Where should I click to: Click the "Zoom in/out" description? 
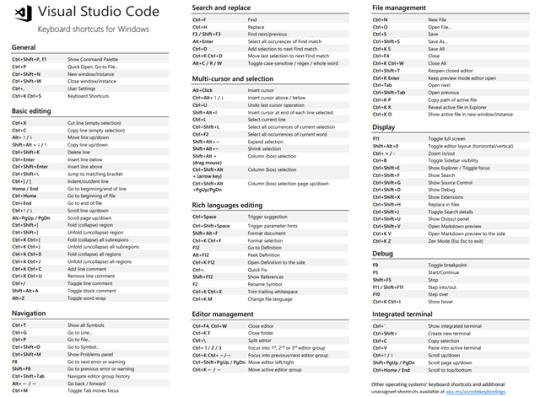click(x=442, y=154)
